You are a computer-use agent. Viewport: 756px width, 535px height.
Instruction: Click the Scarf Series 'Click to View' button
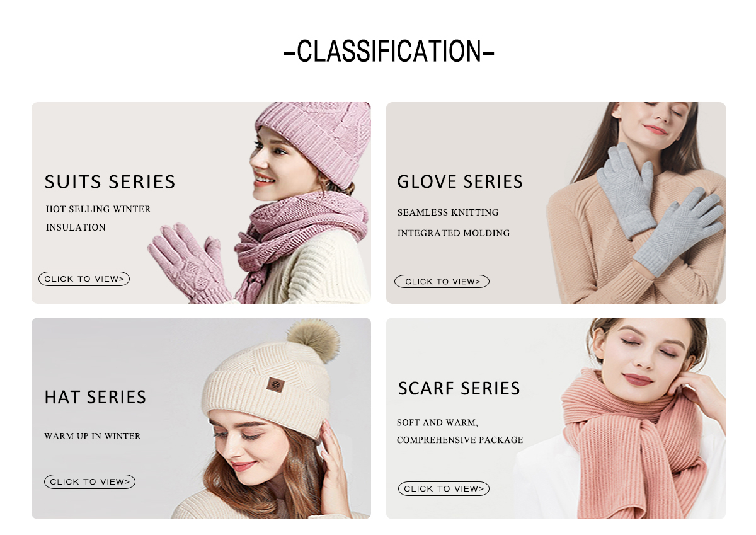444,488
